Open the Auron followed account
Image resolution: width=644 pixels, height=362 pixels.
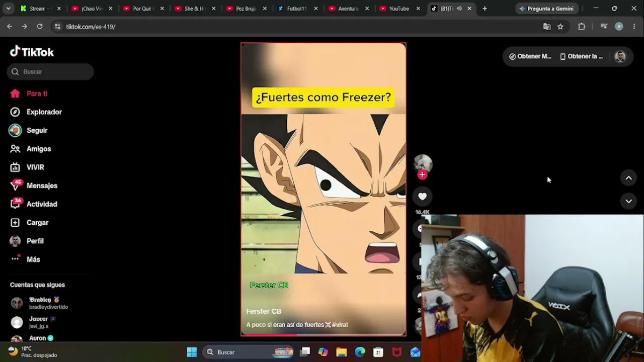[32, 338]
